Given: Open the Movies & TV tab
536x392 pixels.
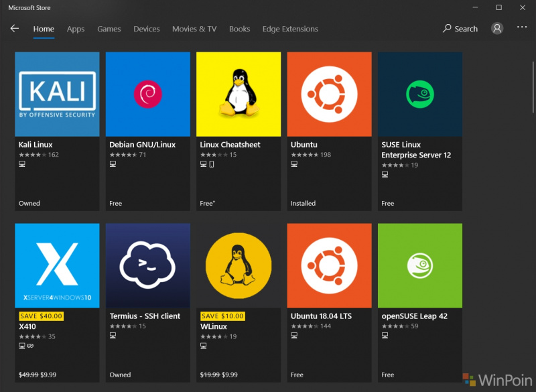Looking at the screenshot, I should click(x=194, y=29).
